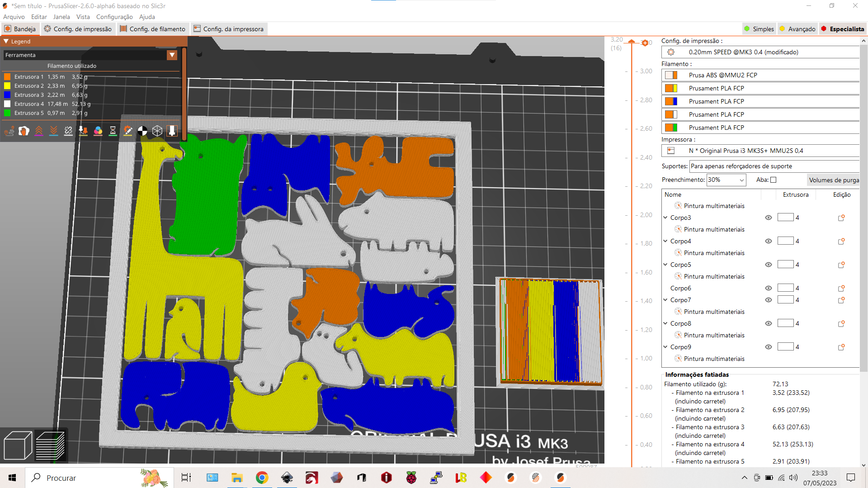The height and width of the screenshot is (488, 868).
Task: Toggle center of gravity icon
Action: 142,131
